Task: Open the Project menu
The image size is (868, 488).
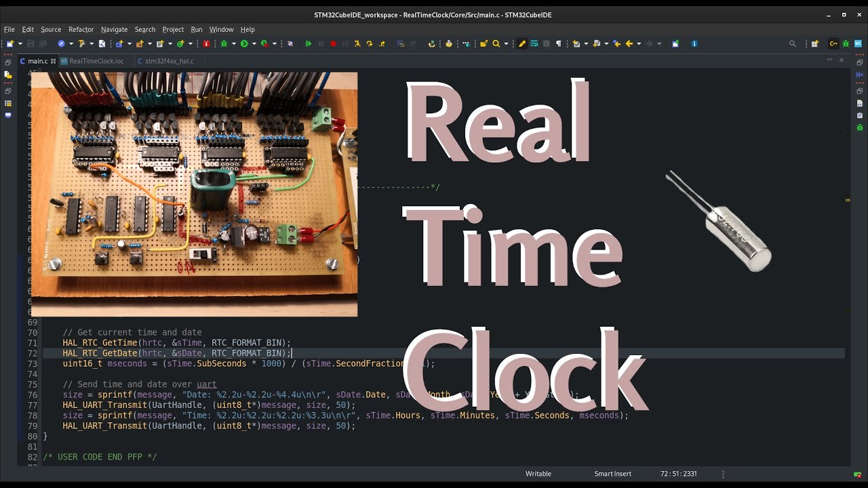Action: (x=173, y=29)
